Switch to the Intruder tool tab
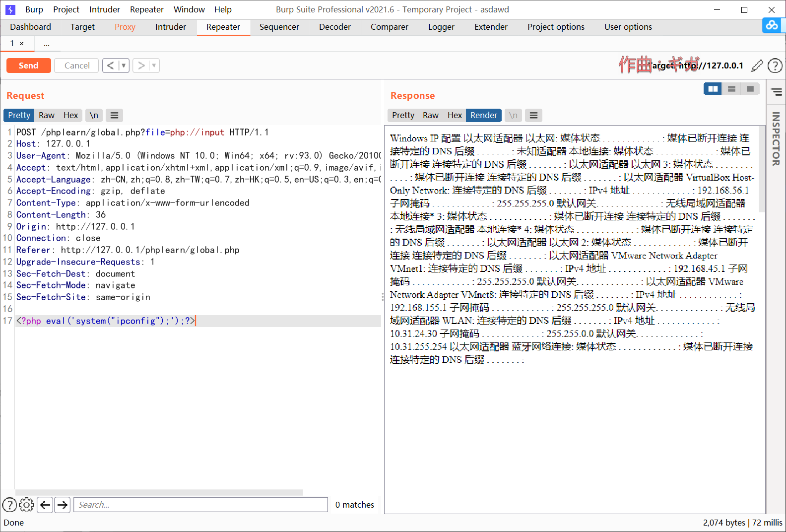The height and width of the screenshot is (532, 786). pyautogui.click(x=171, y=27)
